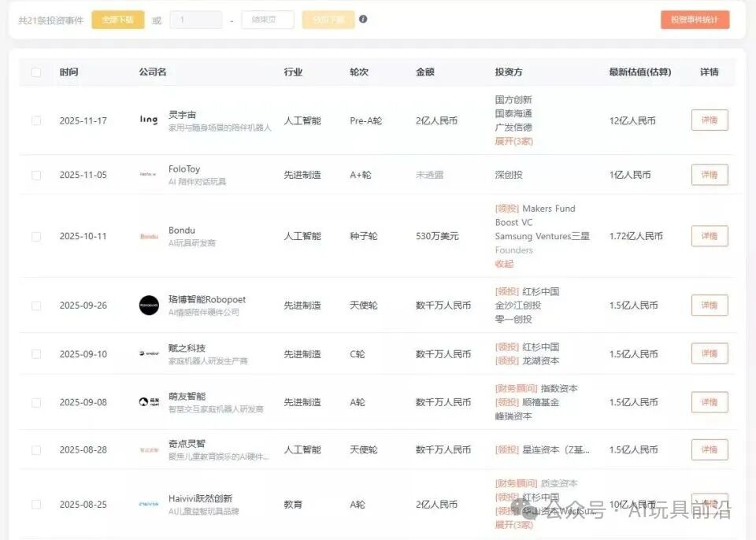
Task: Click the 轮次 column header
Action: [359, 72]
